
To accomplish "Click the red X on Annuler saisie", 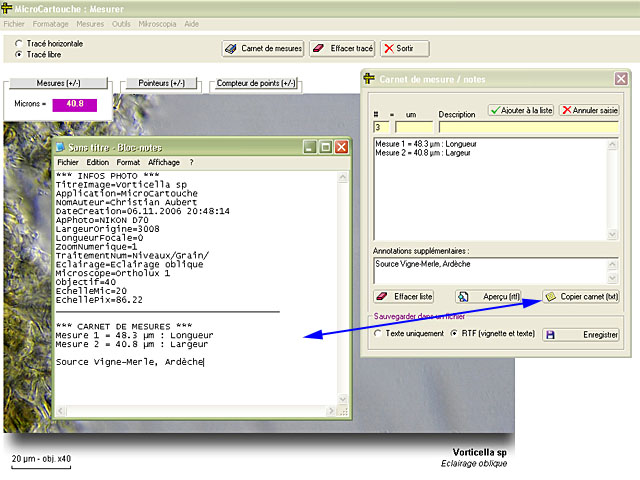I will click(567, 110).
